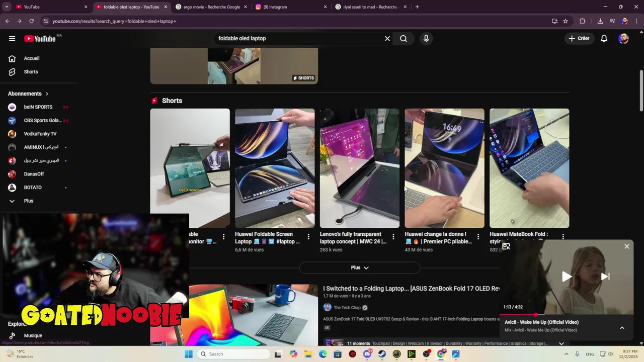
Task: Expand the 11 moments chapters chevron
Action: click(x=561, y=343)
